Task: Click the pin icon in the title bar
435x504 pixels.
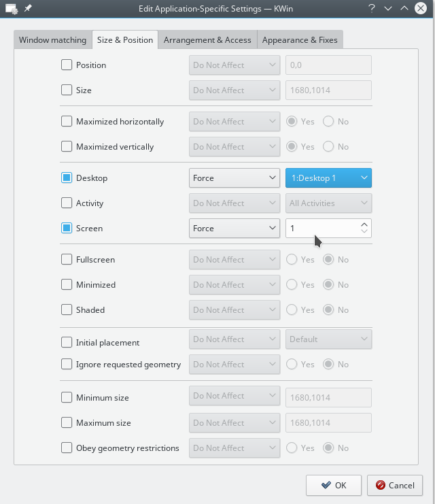Action: (28, 9)
